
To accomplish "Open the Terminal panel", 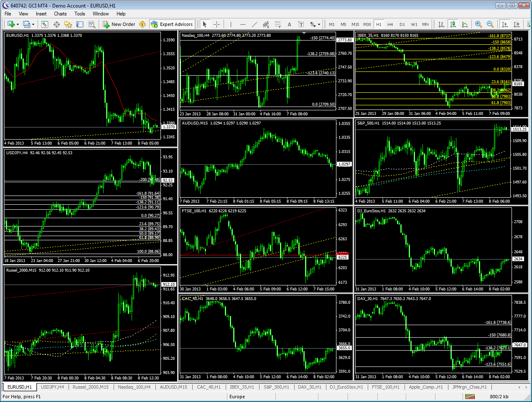I will click(80, 24).
